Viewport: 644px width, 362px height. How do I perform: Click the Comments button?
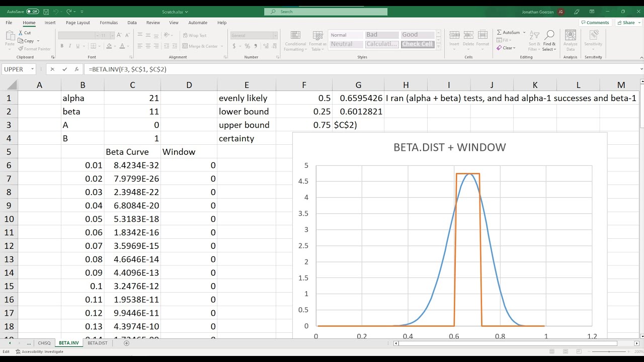coord(595,23)
